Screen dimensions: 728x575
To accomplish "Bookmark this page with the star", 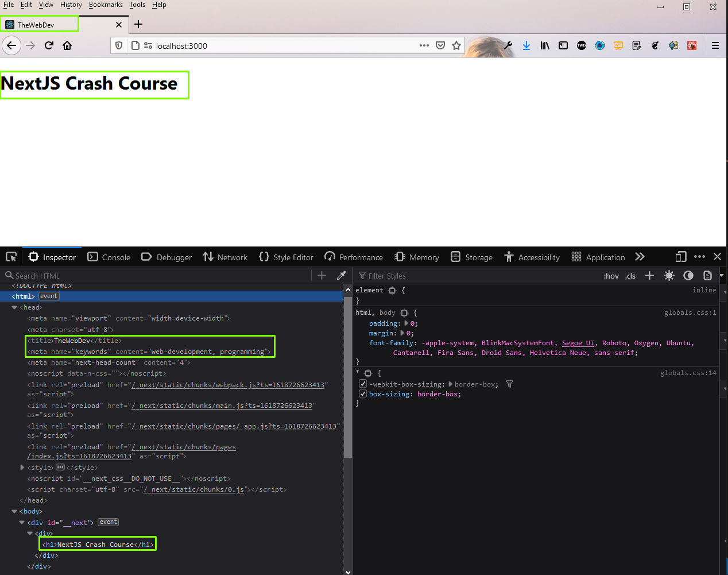I will (456, 45).
